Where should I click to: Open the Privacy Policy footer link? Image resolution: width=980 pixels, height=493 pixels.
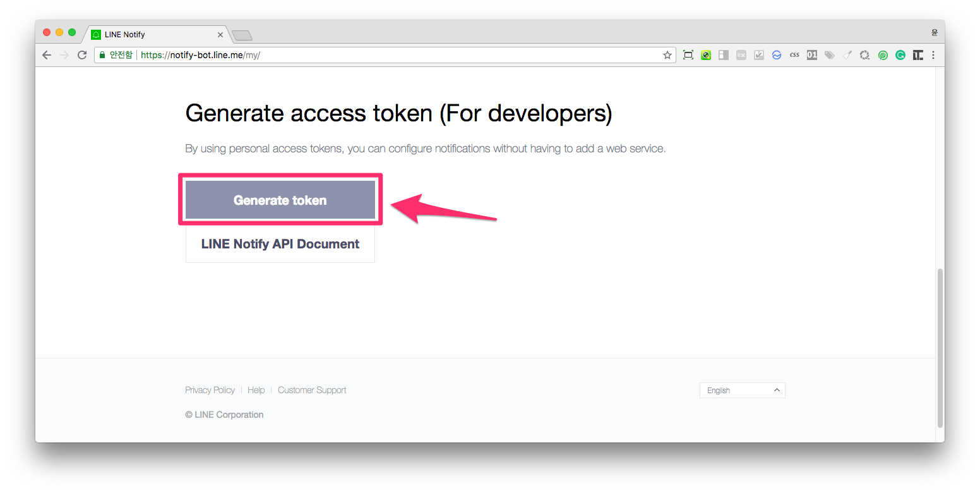pos(210,390)
